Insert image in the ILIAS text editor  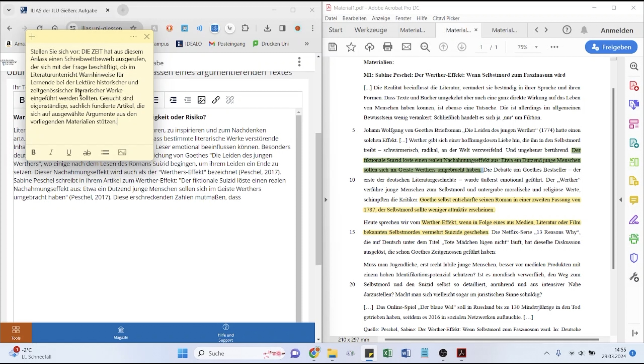click(x=201, y=100)
